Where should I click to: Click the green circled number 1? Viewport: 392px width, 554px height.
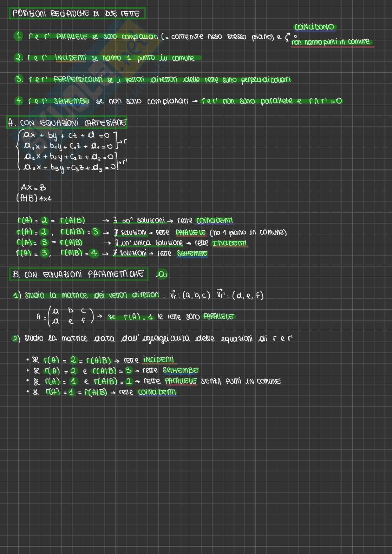coord(19,36)
